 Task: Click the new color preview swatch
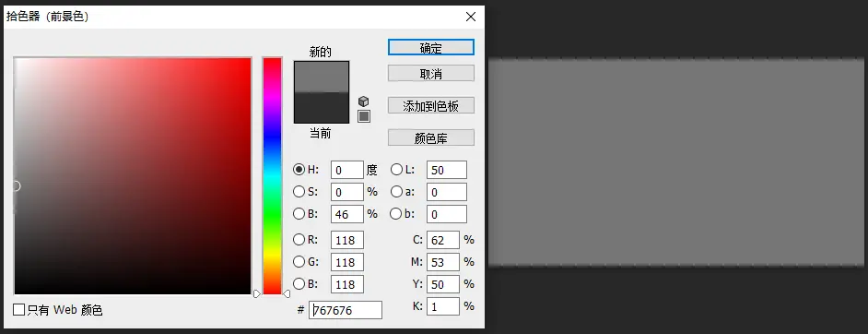322,77
